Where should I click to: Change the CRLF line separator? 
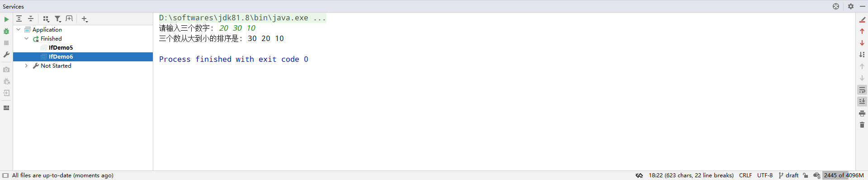point(745,175)
